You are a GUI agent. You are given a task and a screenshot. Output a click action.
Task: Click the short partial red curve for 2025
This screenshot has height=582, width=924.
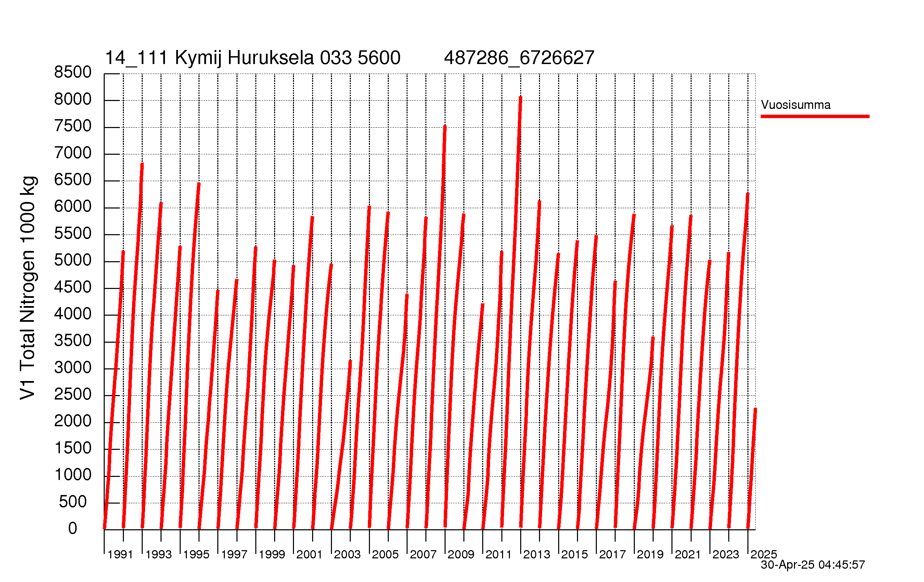tap(752, 468)
